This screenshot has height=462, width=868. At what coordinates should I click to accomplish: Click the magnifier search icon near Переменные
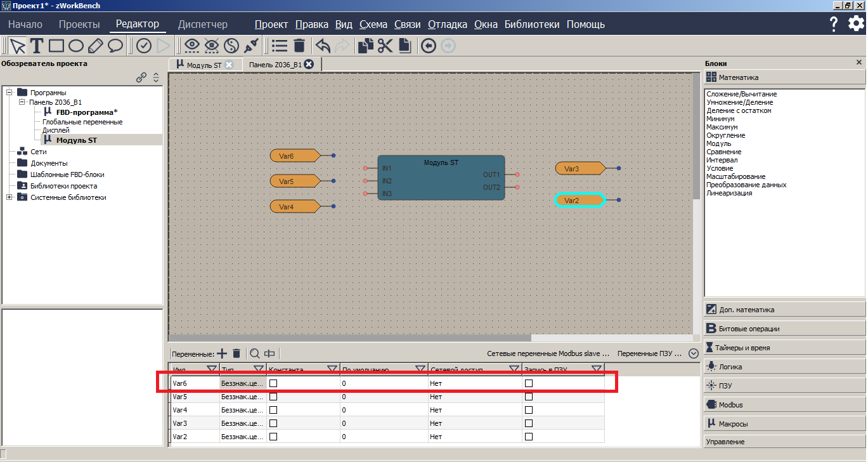pos(254,353)
